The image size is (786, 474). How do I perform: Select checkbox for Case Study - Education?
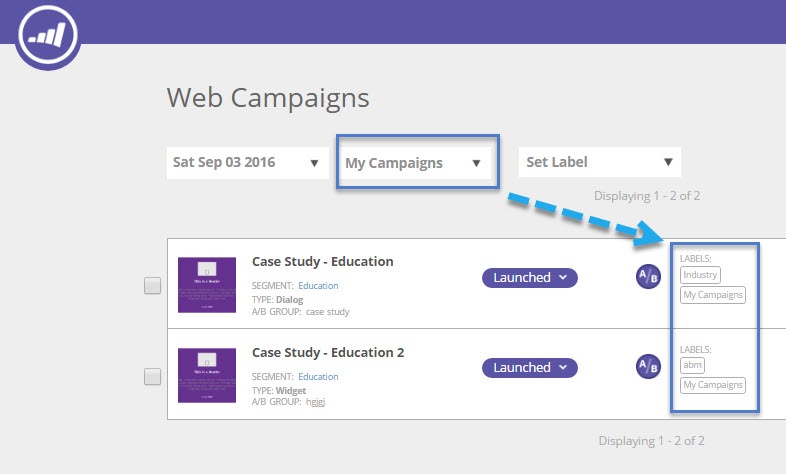(152, 286)
